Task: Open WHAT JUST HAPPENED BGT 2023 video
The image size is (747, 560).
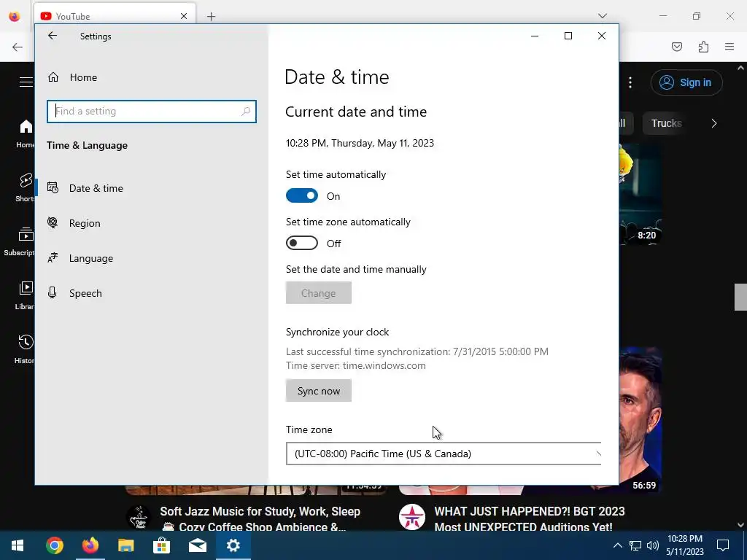Action: point(530,519)
